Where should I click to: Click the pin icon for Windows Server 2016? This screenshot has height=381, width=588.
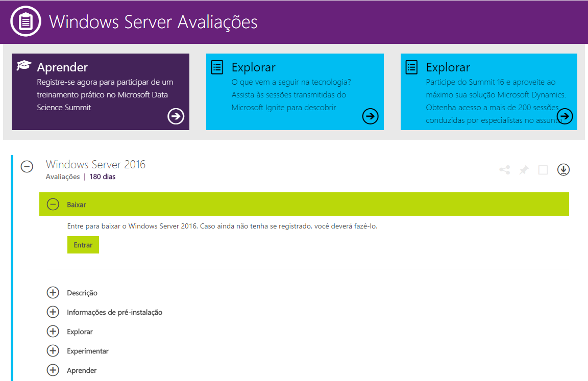tap(524, 170)
